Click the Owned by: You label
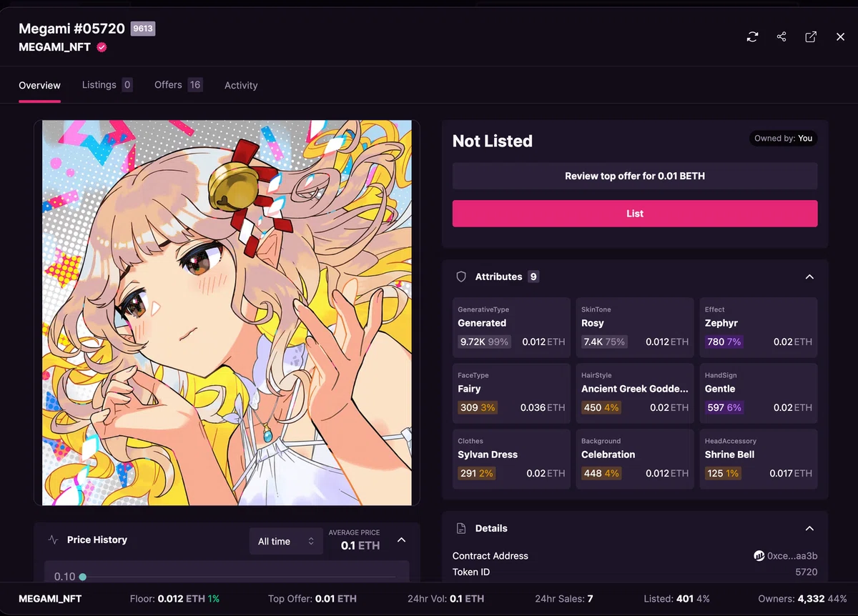The image size is (858, 616). [x=783, y=138]
